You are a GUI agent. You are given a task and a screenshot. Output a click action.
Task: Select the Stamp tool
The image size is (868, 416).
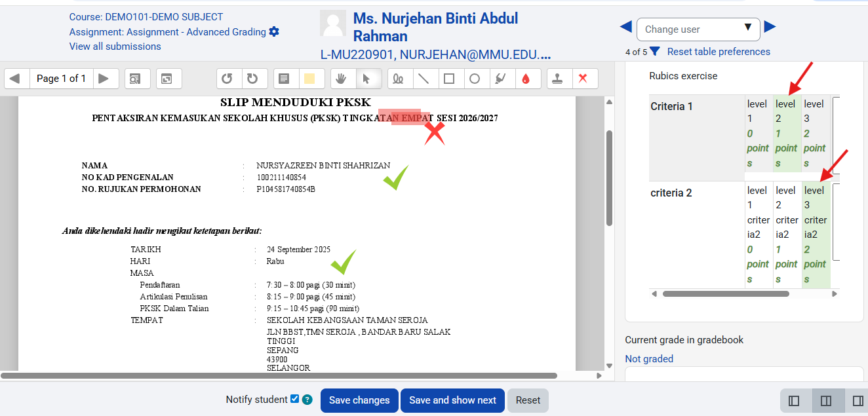click(558, 79)
